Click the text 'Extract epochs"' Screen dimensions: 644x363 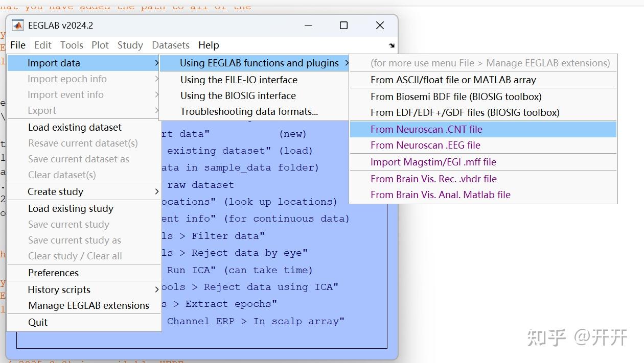click(232, 304)
